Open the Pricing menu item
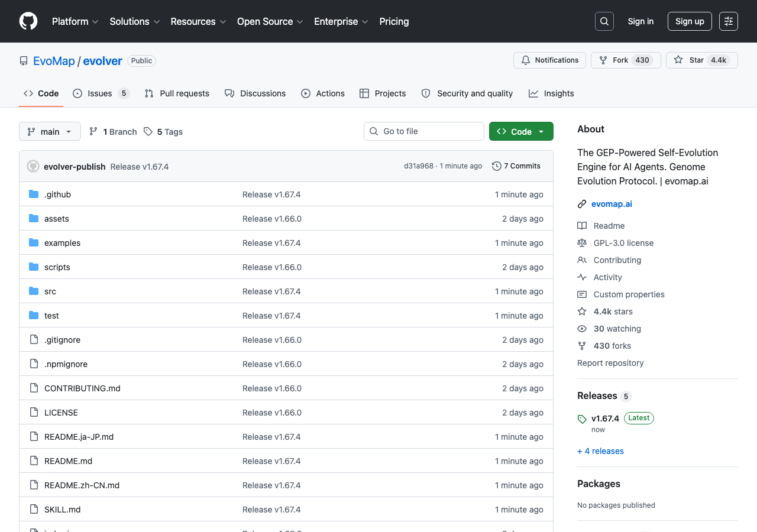This screenshot has width=757, height=532. tap(394, 21)
